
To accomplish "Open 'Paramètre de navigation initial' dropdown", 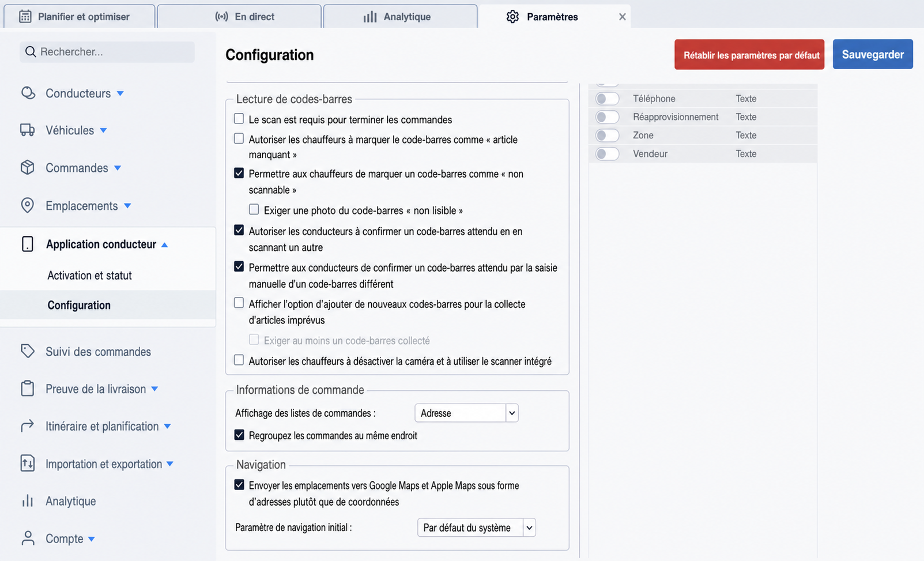I will [x=476, y=528].
